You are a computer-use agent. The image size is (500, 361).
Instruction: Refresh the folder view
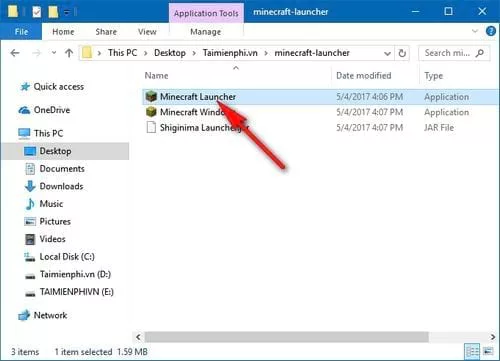coord(402,53)
